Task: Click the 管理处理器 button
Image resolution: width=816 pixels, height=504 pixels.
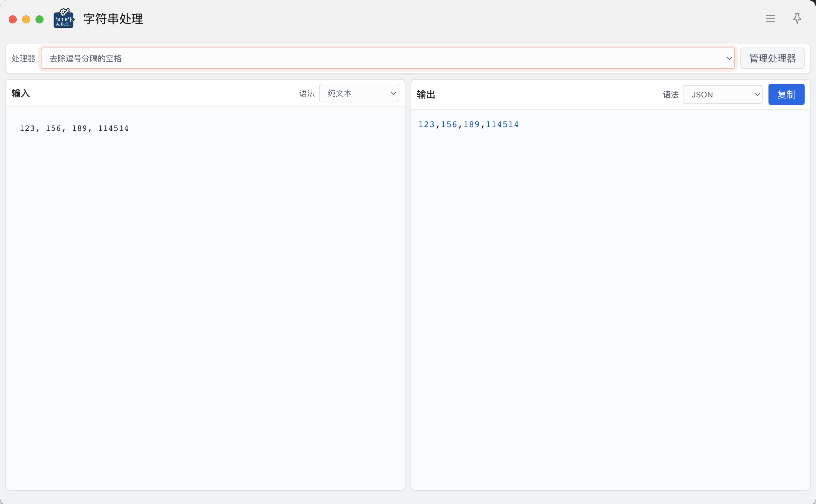Action: click(772, 58)
